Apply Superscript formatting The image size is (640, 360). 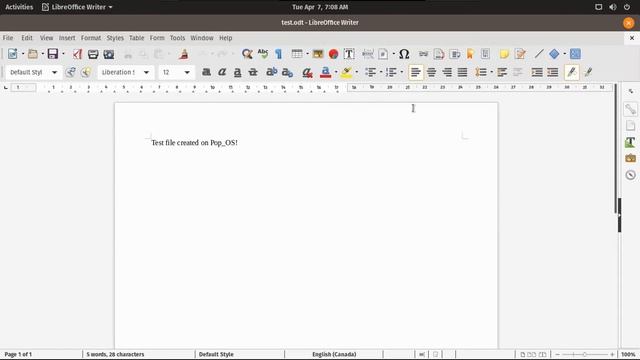point(271,72)
